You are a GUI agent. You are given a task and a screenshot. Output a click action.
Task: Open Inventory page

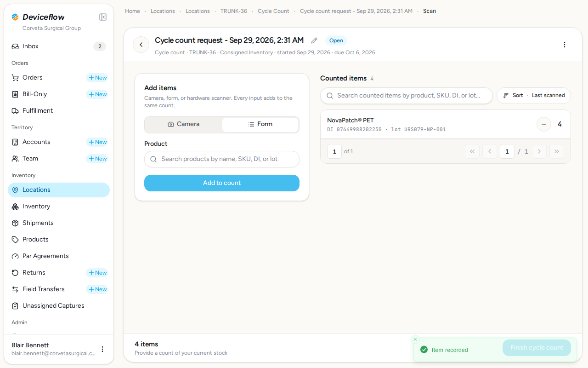click(59, 207)
